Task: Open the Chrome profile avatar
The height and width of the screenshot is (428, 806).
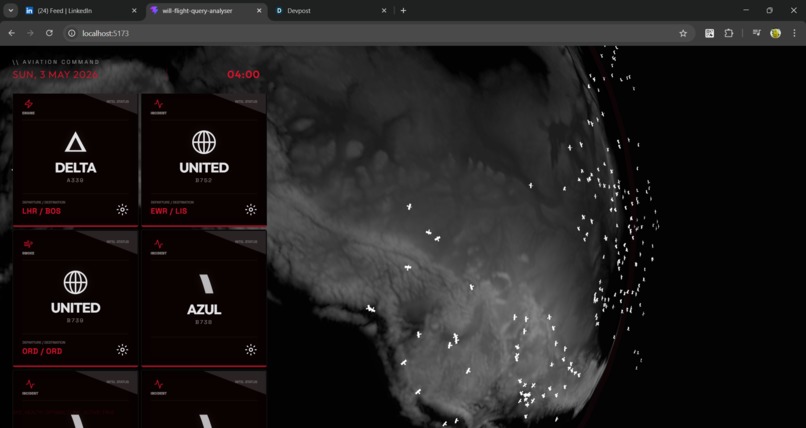Action: (776, 33)
